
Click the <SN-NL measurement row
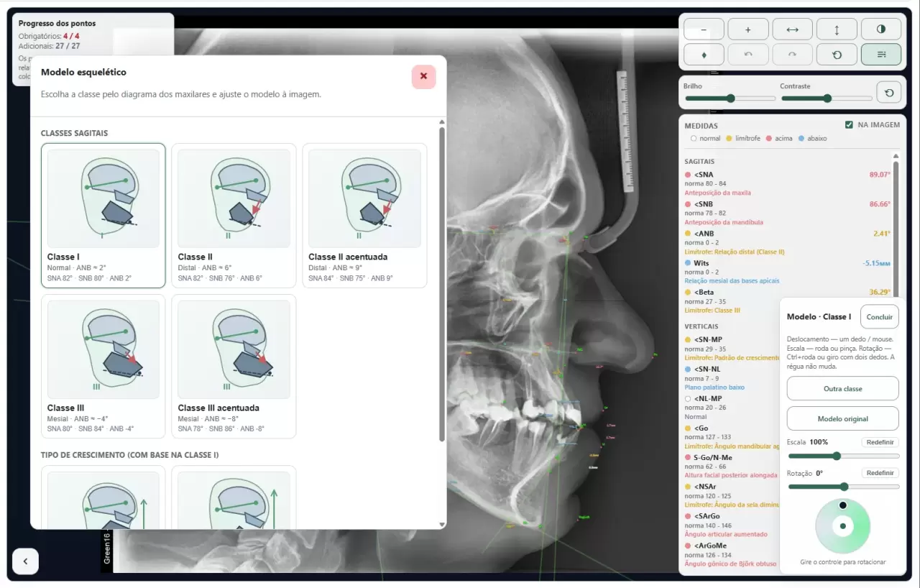[731, 377]
